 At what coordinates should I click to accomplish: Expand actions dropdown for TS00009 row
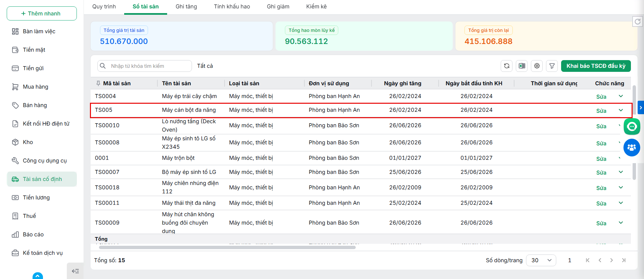[x=621, y=223]
